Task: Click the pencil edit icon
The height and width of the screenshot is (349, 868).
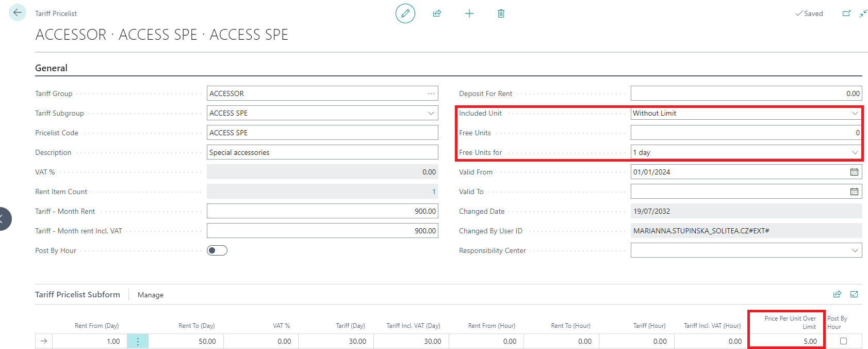Action: point(405,13)
